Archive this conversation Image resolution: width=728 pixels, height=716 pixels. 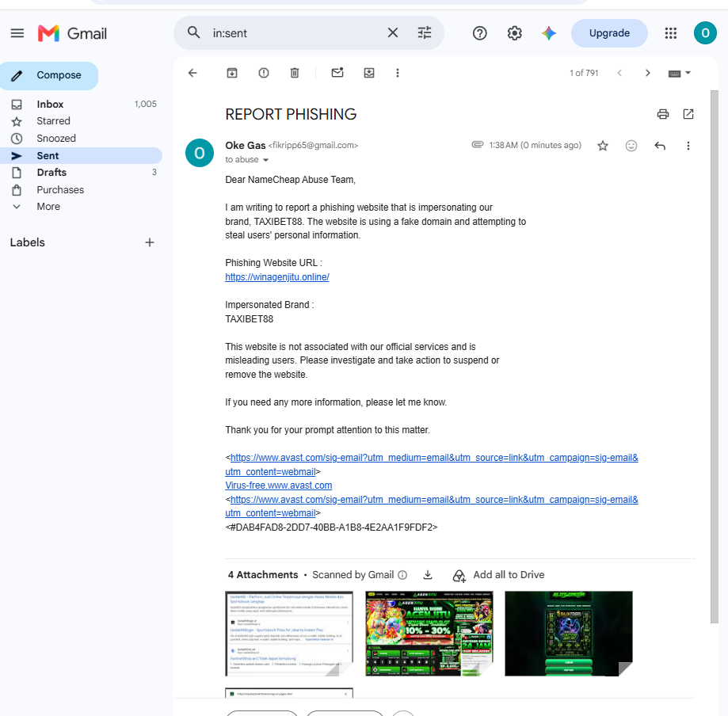coord(231,73)
